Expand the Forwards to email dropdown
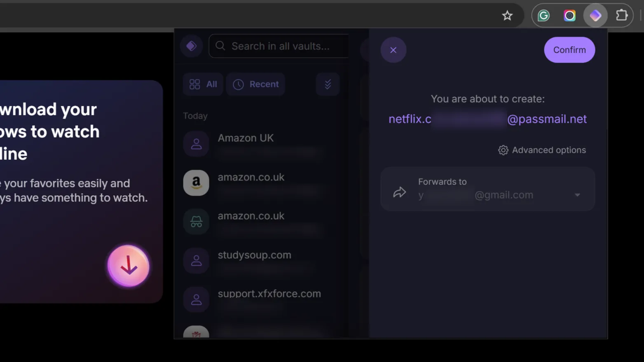This screenshot has height=362, width=644. pos(577,195)
